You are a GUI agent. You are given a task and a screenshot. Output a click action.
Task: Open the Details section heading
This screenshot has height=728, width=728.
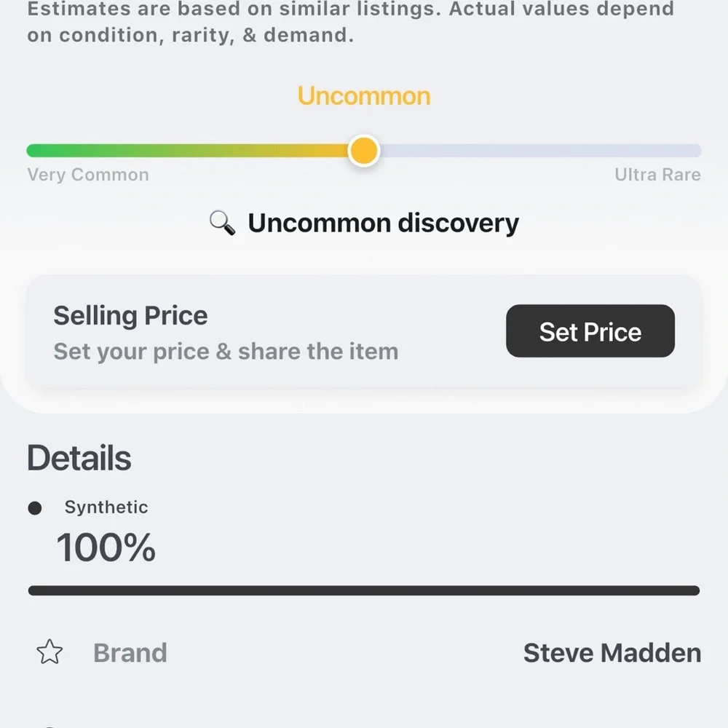[79, 458]
